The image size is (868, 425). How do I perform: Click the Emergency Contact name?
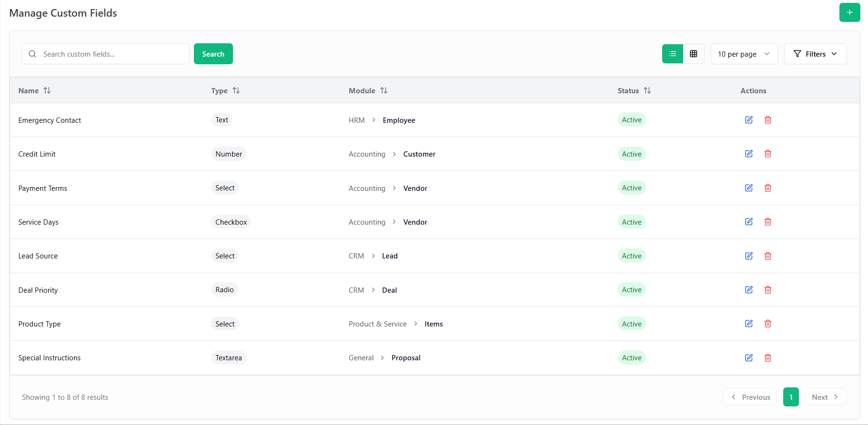coord(50,120)
